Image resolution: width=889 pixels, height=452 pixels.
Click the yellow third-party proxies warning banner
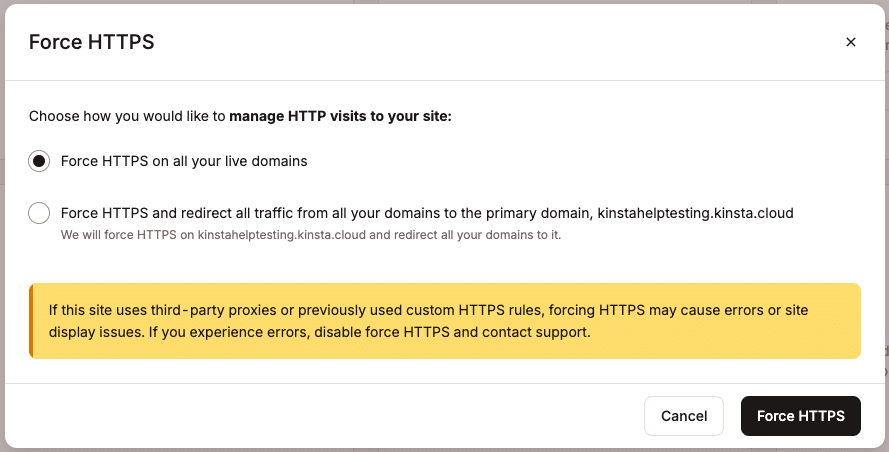coord(445,320)
